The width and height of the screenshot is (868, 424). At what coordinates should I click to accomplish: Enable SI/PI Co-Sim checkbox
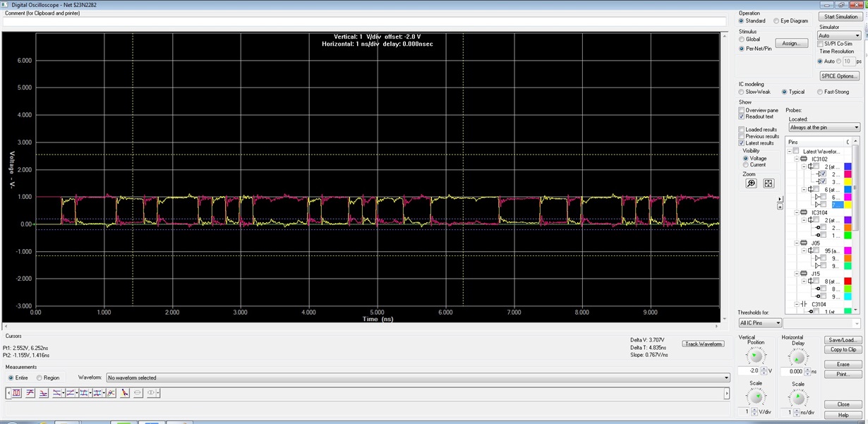[821, 44]
